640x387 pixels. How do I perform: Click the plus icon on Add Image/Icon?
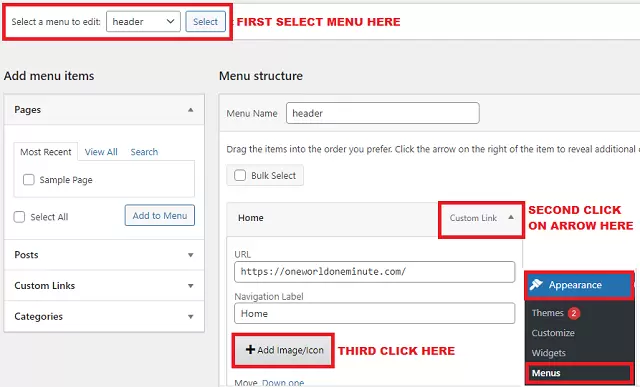coord(250,349)
